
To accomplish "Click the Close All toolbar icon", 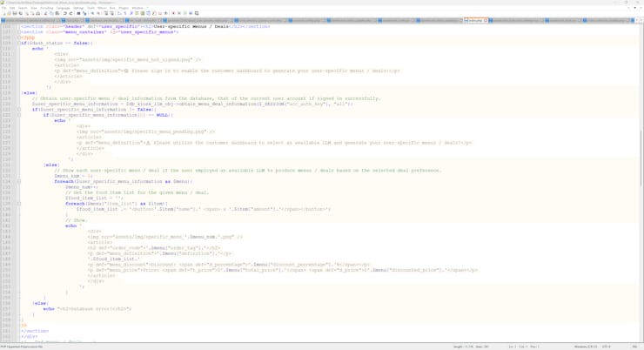I will (32, 13).
